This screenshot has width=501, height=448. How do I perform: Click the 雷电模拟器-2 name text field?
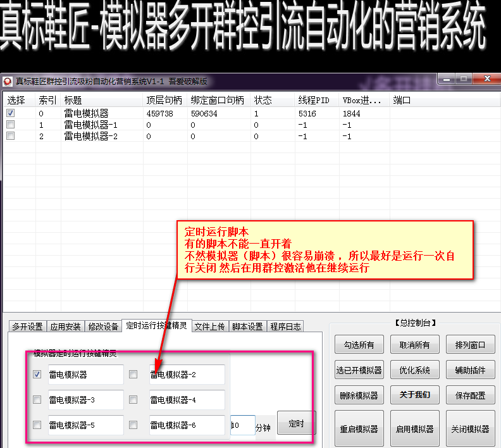click(x=187, y=374)
